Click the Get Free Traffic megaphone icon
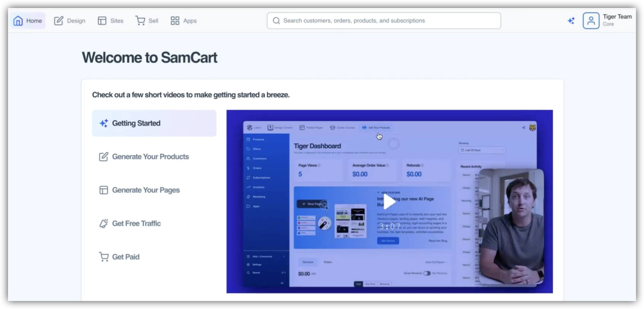Viewport: 644px width, 309px height. click(x=104, y=223)
